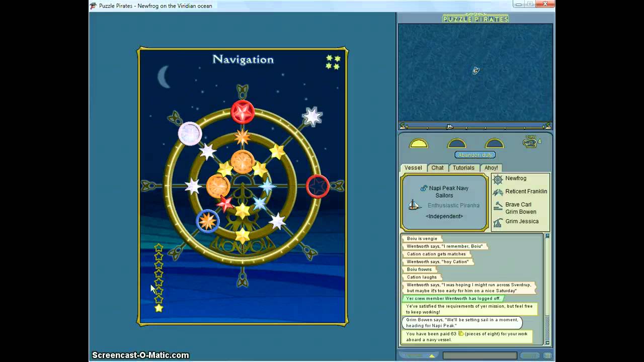
Task: Click crew member name Grim Jessica
Action: (522, 221)
